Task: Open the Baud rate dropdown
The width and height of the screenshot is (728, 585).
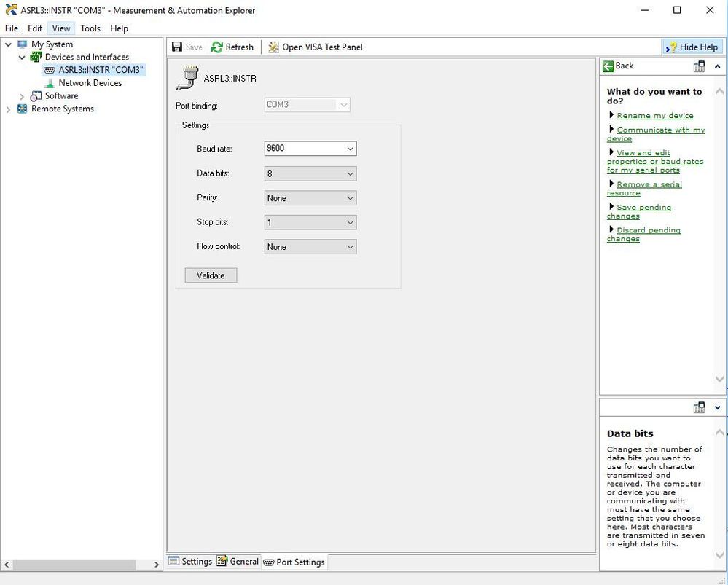Action: [350, 149]
